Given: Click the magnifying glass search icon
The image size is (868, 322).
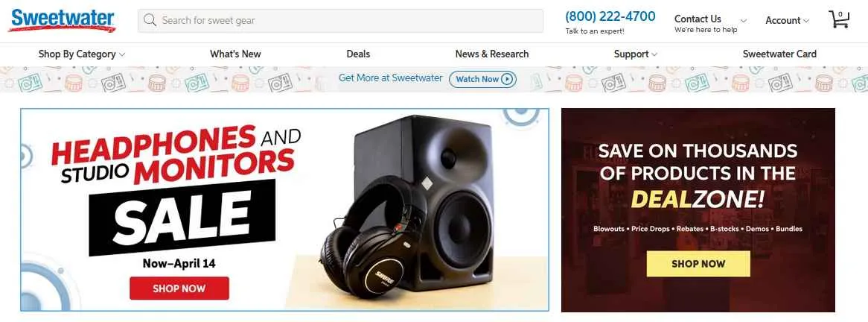Looking at the screenshot, I should (x=150, y=21).
